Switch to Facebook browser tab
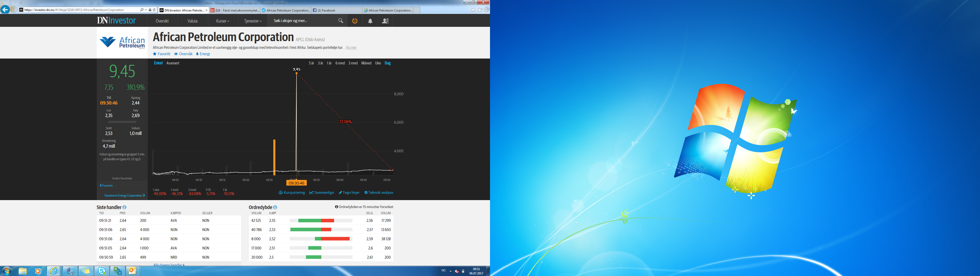Screen dimensions: 980x276 click(x=337, y=10)
